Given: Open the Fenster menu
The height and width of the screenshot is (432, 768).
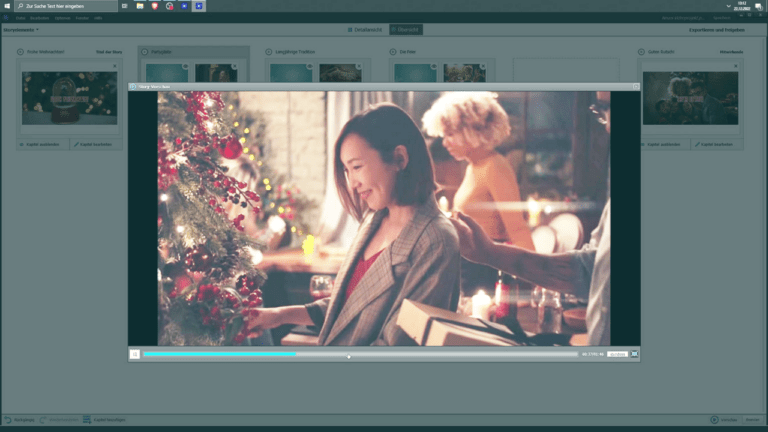Looking at the screenshot, I should tap(82, 18).
